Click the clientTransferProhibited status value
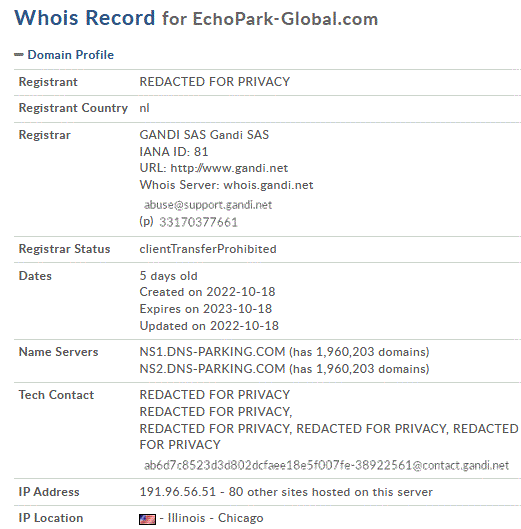Image resolution: width=521 pixels, height=529 pixels. coord(208,249)
